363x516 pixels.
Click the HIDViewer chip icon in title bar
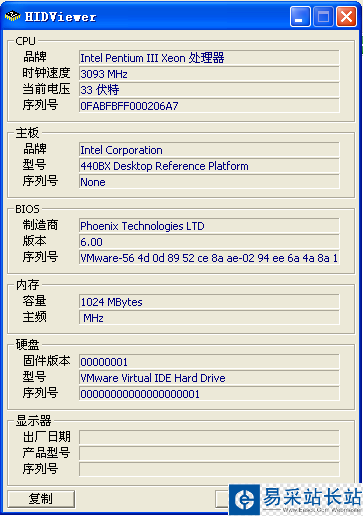click(12, 16)
